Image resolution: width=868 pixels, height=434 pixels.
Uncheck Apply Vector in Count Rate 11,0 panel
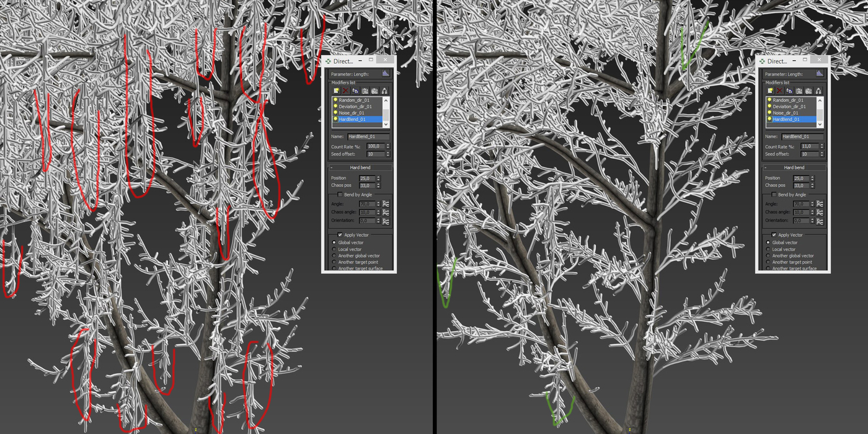click(x=774, y=235)
